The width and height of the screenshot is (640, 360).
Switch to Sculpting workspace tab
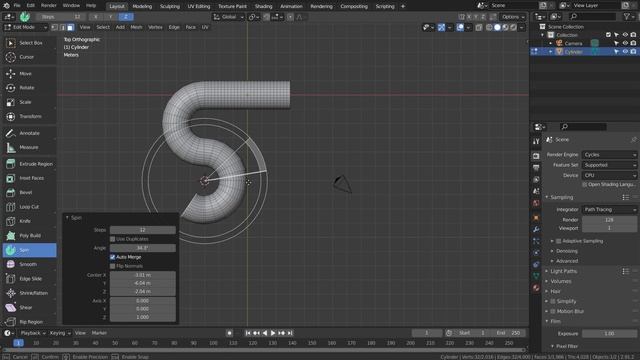[x=170, y=6]
